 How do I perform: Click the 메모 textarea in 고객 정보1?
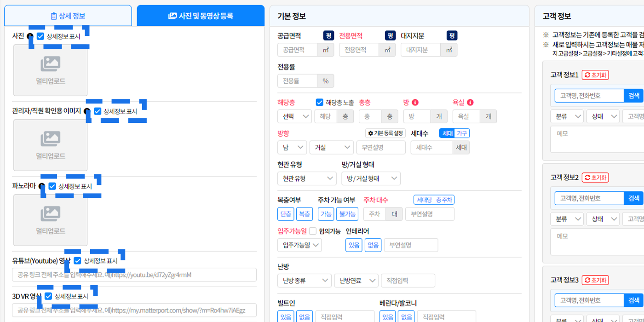coord(598,140)
